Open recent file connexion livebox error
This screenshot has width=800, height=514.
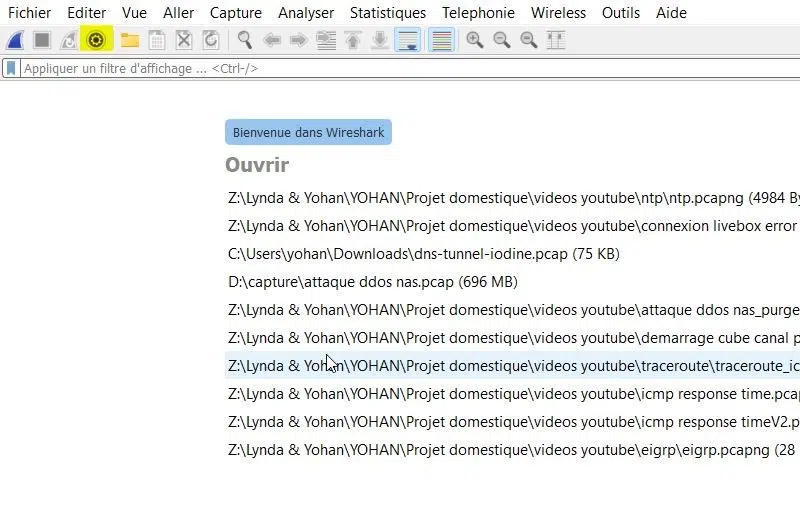[512, 226]
